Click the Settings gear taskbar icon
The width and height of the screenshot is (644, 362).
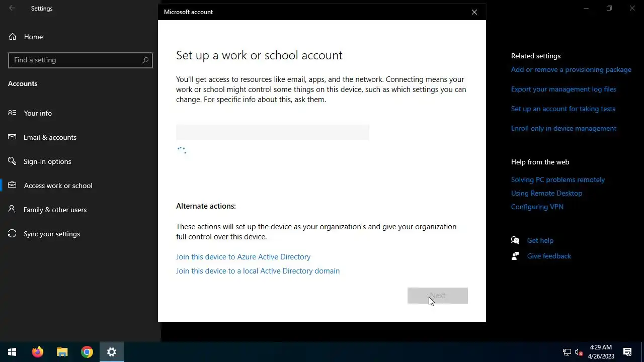point(112,352)
